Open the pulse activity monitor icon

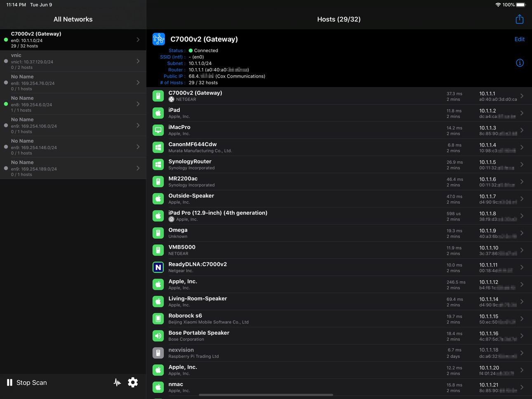click(117, 382)
